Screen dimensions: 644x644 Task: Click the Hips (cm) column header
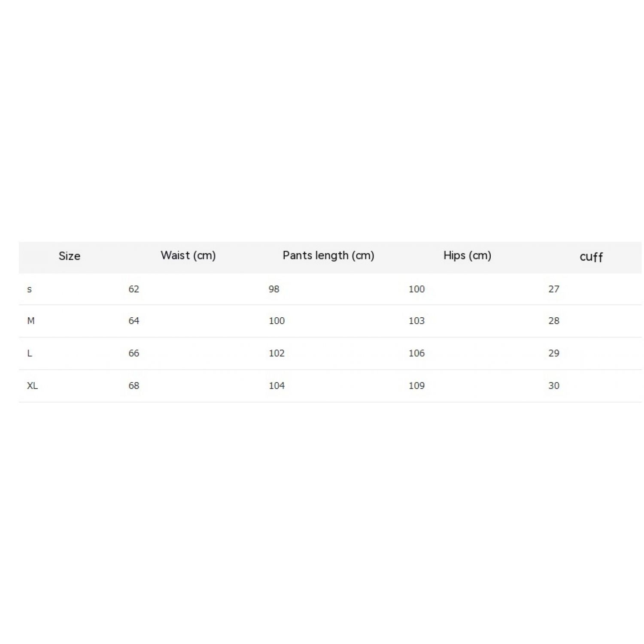tap(467, 256)
